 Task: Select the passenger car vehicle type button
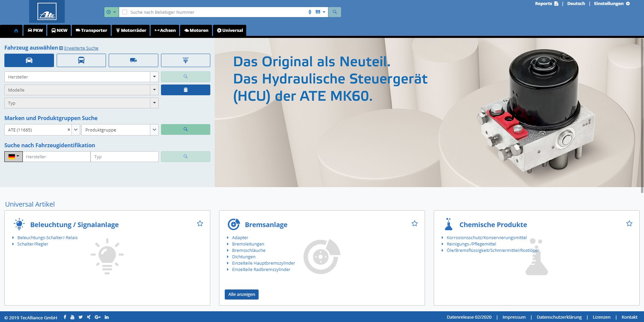(29, 60)
